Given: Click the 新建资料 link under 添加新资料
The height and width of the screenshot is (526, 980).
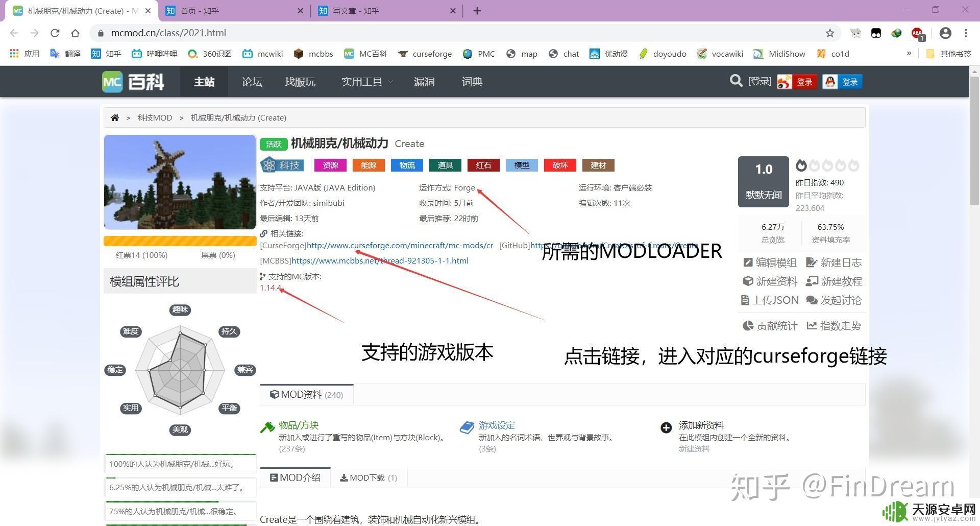Looking at the screenshot, I should click(x=694, y=449).
